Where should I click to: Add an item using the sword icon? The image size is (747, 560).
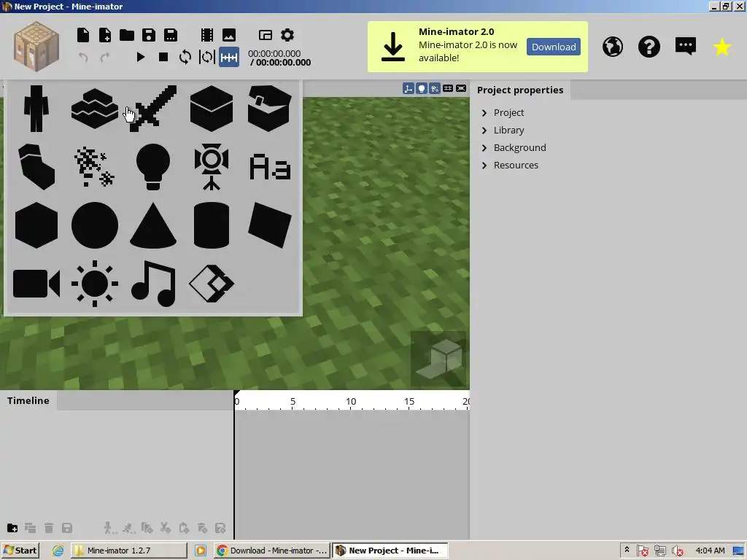(x=153, y=109)
